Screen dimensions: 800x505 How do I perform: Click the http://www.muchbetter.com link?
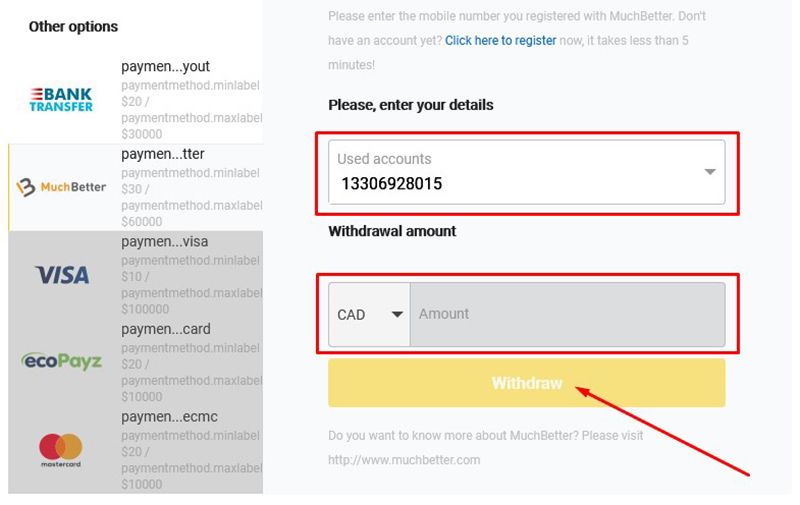click(404, 460)
